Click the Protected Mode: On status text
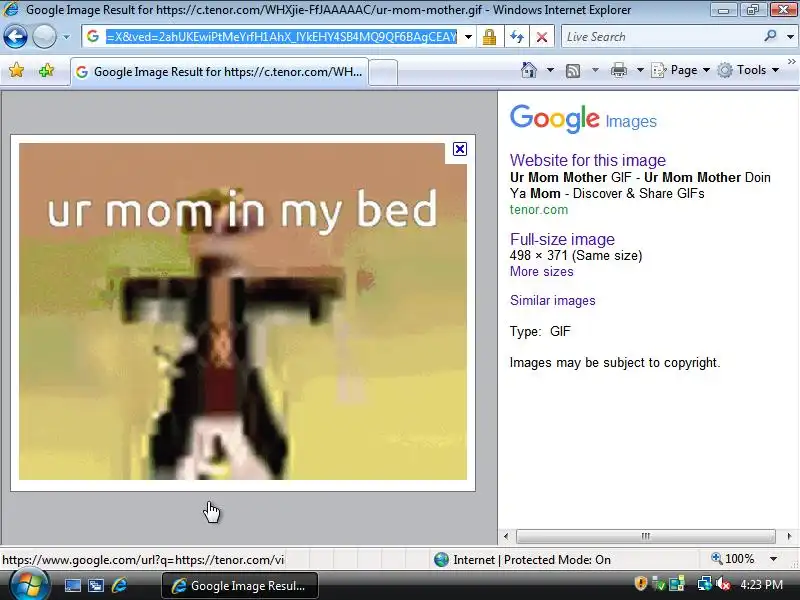The height and width of the screenshot is (600, 800). [557, 560]
